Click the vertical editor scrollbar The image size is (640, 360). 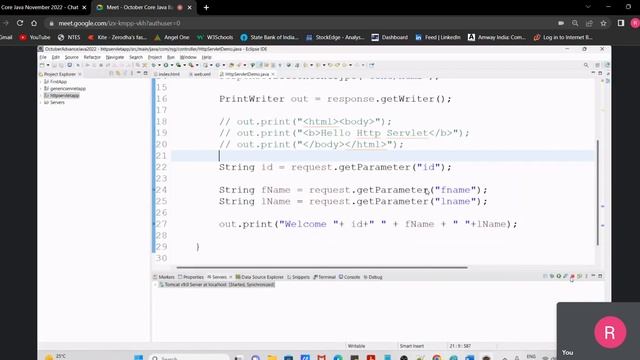[x=598, y=192]
